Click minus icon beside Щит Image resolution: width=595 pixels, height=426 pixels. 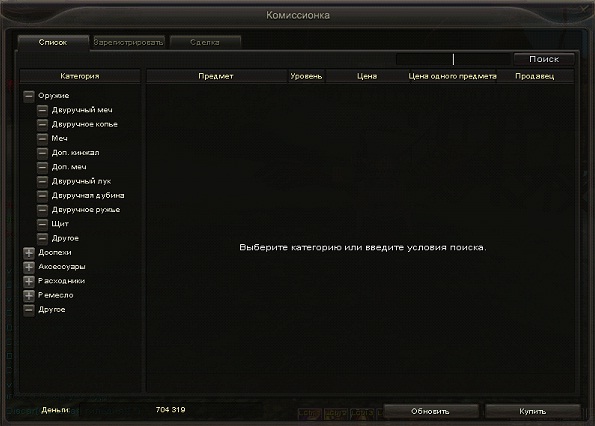pyautogui.click(x=42, y=224)
